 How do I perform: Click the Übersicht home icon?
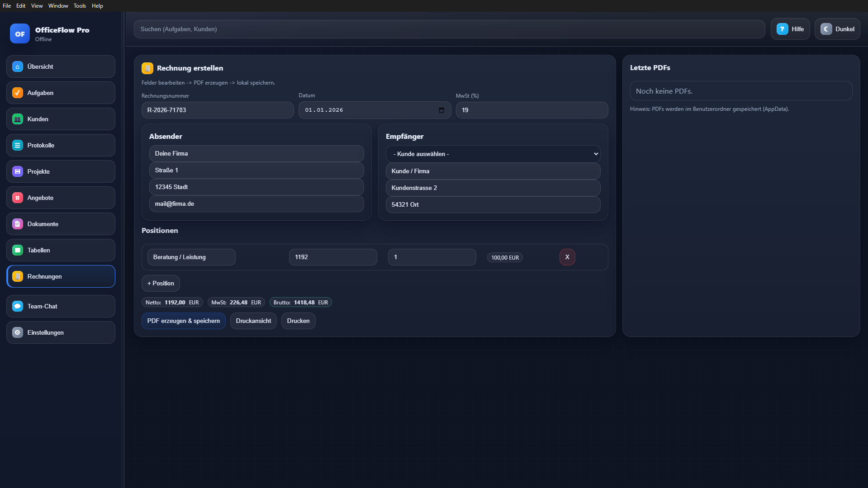pyautogui.click(x=18, y=66)
